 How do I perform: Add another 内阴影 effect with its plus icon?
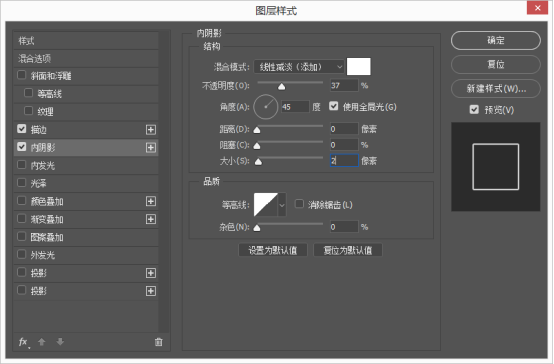[151, 148]
